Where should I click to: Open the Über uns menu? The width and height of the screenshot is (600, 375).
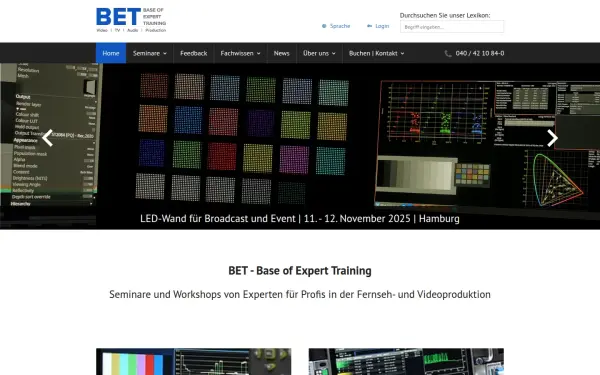pyautogui.click(x=316, y=53)
